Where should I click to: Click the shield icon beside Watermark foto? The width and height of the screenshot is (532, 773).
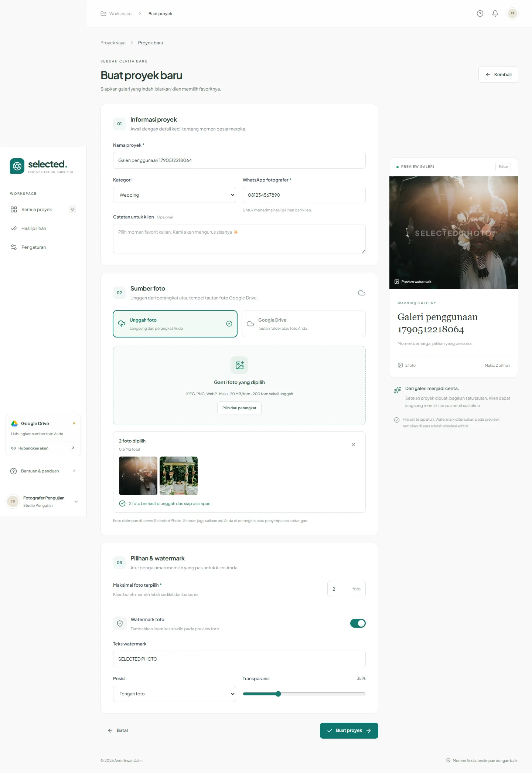pos(120,624)
